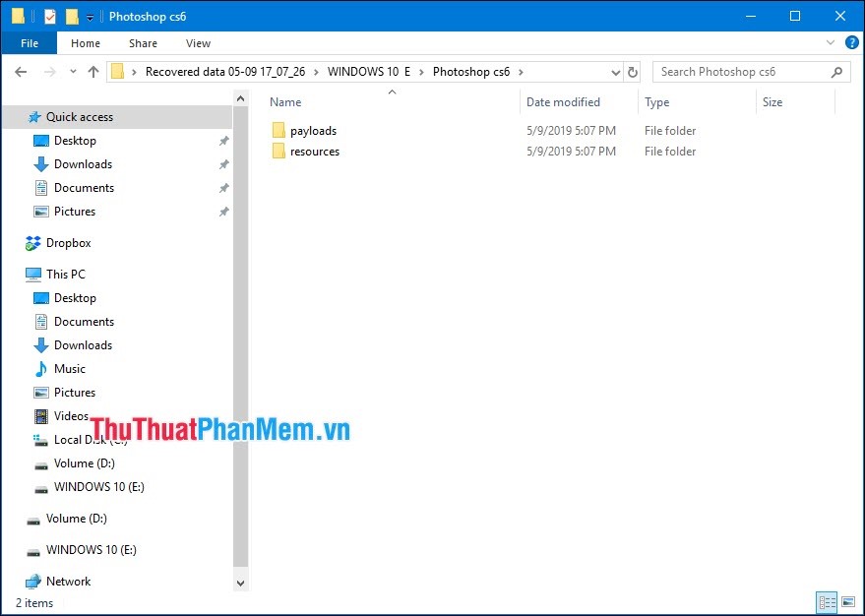
Task: Sort files by the Date modified column header
Action: (x=563, y=101)
